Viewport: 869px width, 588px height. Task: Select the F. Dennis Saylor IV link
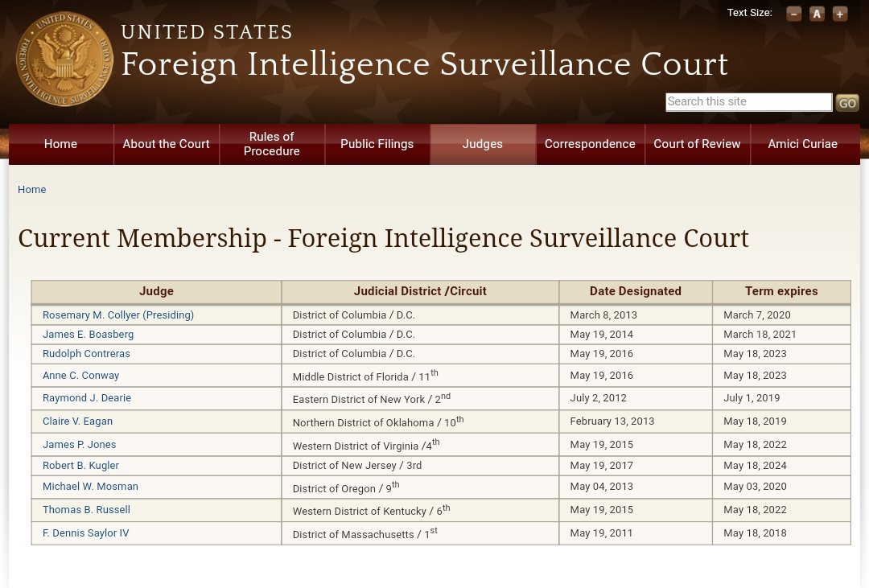85,533
